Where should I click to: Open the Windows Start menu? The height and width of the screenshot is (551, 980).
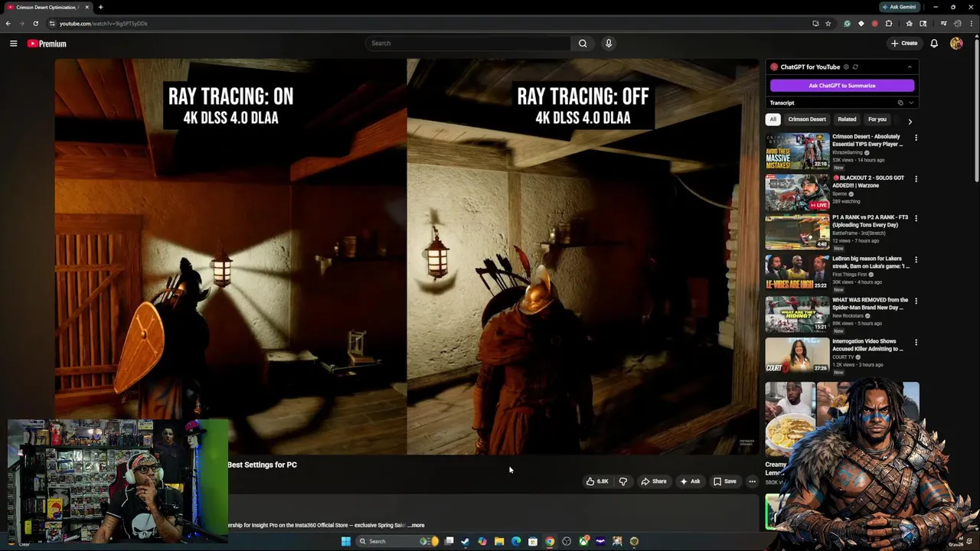tap(345, 541)
